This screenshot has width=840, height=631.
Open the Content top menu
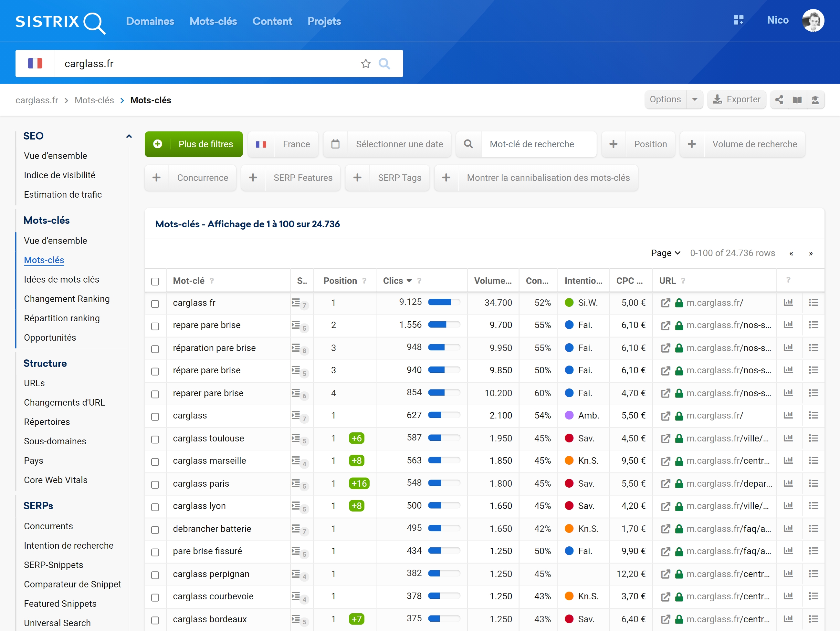272,21
